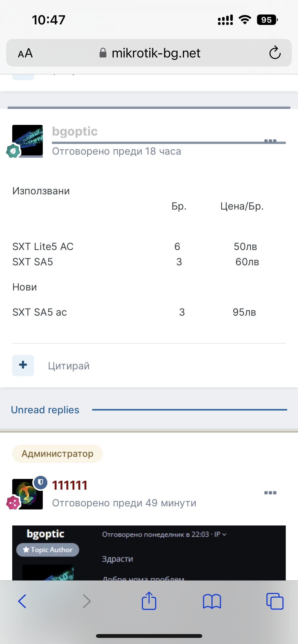Tap the Safari reload page icon

[x=275, y=53]
